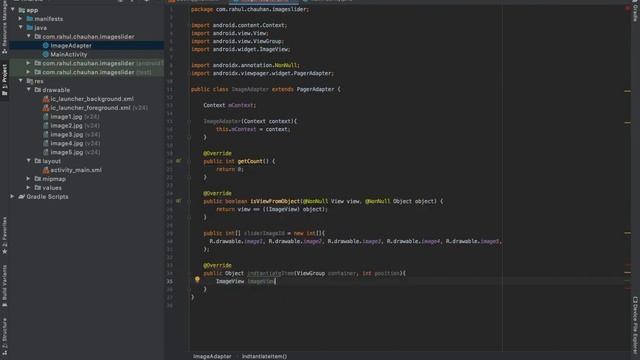Click the override gutter icon beside getCount
The width and height of the screenshot is (640, 360).
click(178, 161)
